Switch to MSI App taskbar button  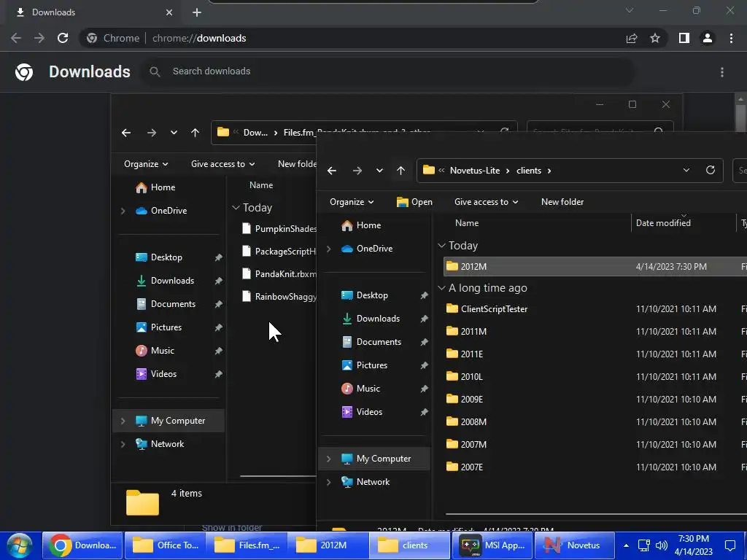pos(492,545)
